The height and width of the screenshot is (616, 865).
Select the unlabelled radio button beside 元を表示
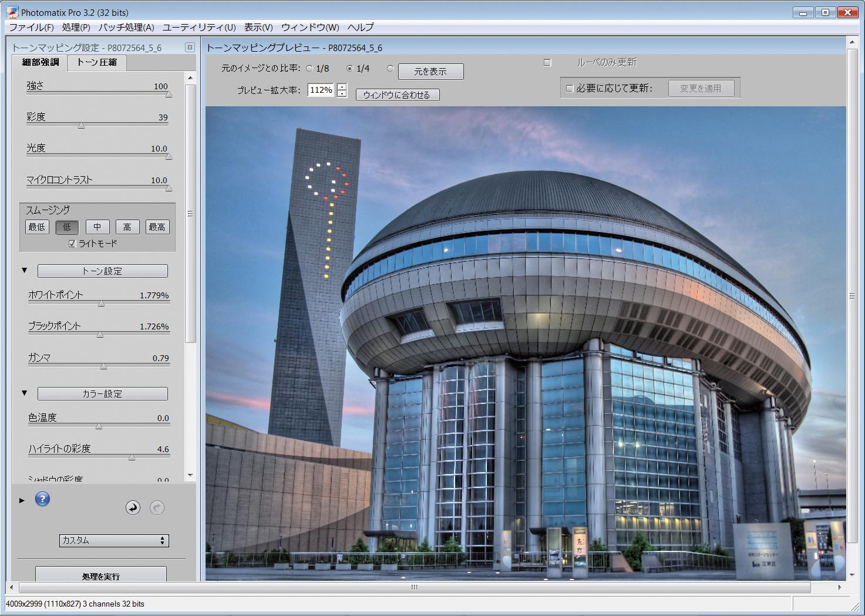tap(390, 69)
